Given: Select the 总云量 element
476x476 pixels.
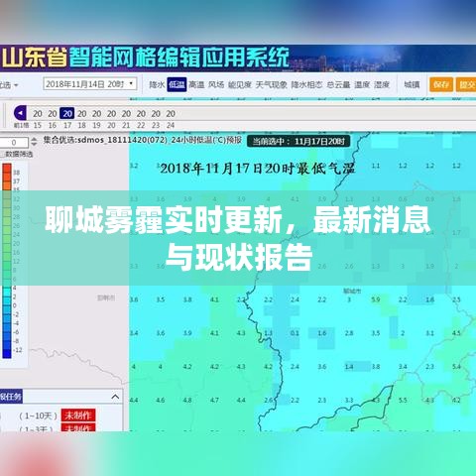Looking at the screenshot, I should pyautogui.click(x=338, y=85).
